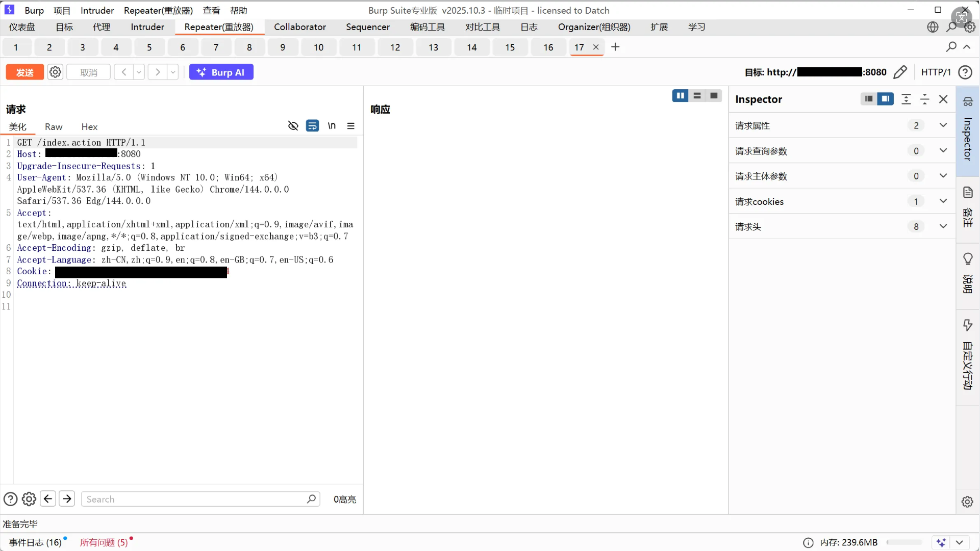Image resolution: width=980 pixels, height=551 pixels.
Task: Click the HTTP/1 protocol label
Action: [936, 72]
